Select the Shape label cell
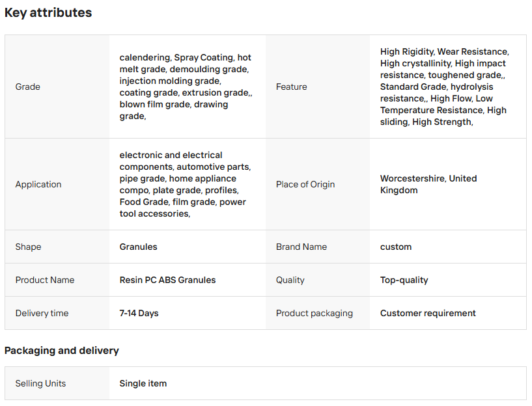This screenshot has width=532, height=406. coord(57,247)
